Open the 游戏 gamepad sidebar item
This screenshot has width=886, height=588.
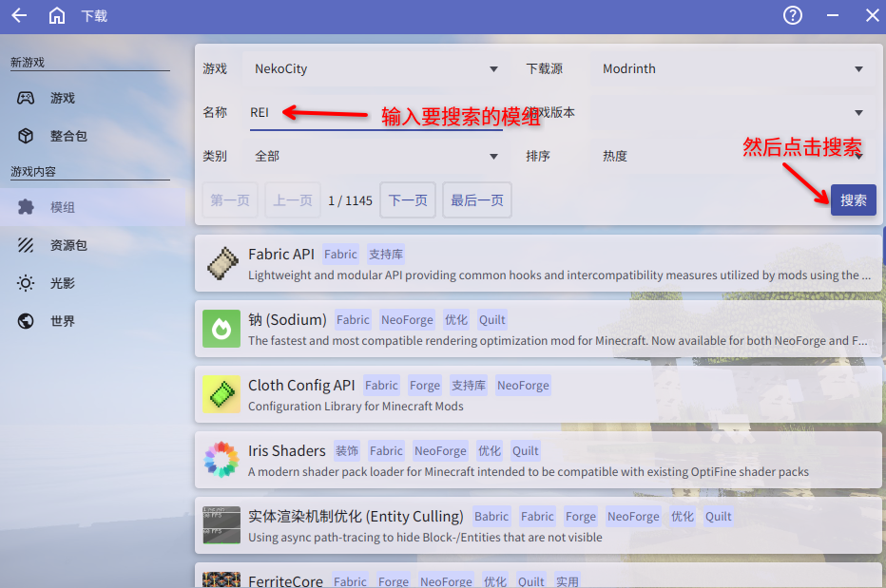point(62,98)
